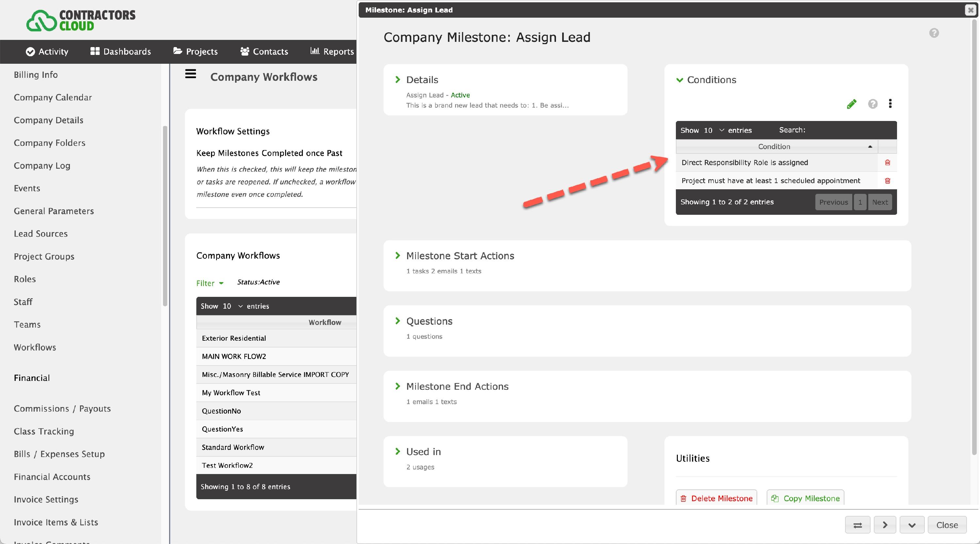This screenshot has height=544, width=980.
Task: Delete the scheduled appointment condition via trash icon
Action: click(887, 181)
